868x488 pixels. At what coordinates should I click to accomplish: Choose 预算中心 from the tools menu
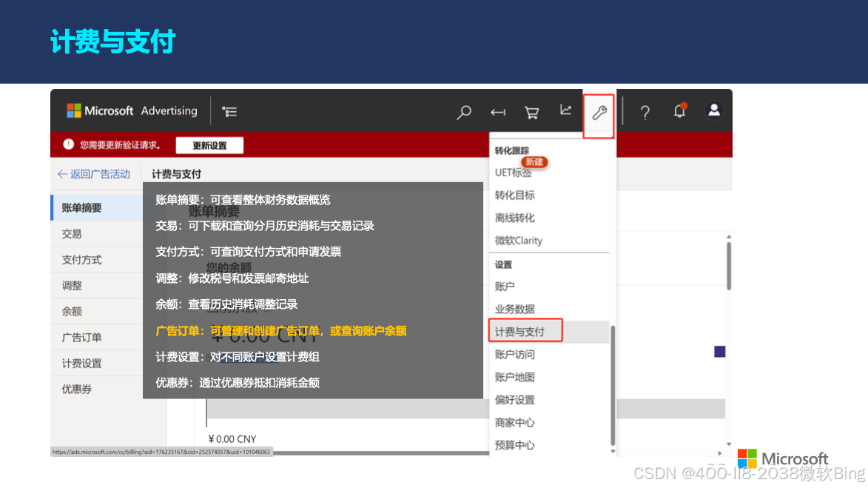(x=515, y=445)
